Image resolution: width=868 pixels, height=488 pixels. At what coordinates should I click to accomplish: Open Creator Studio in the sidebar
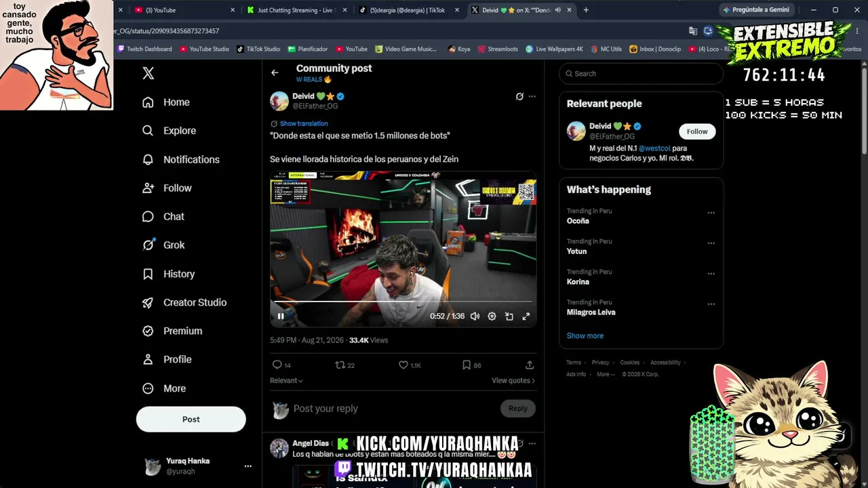pyautogui.click(x=184, y=302)
